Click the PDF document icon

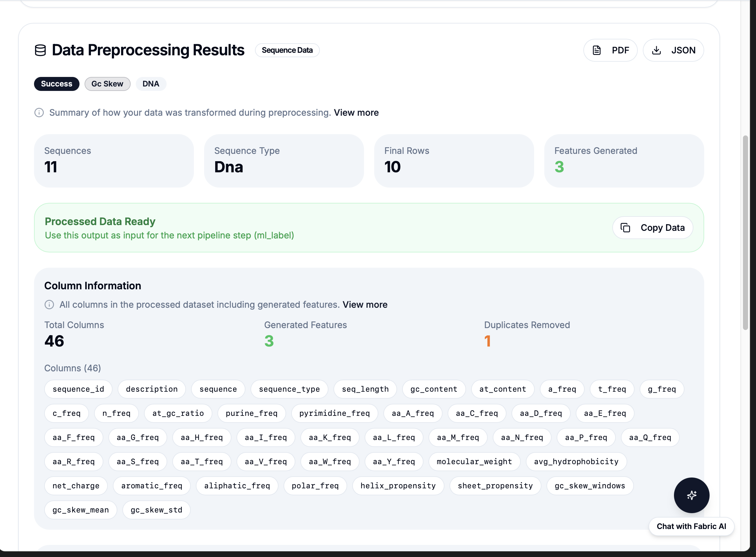[596, 50]
